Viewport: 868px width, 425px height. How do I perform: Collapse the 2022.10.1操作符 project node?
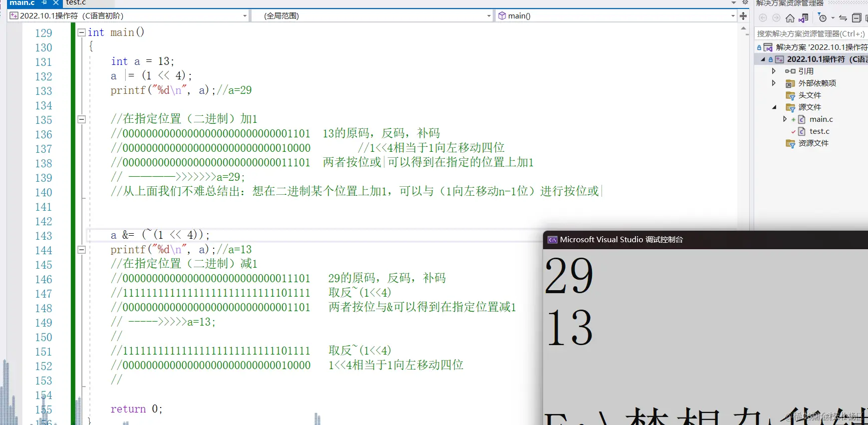coord(763,59)
